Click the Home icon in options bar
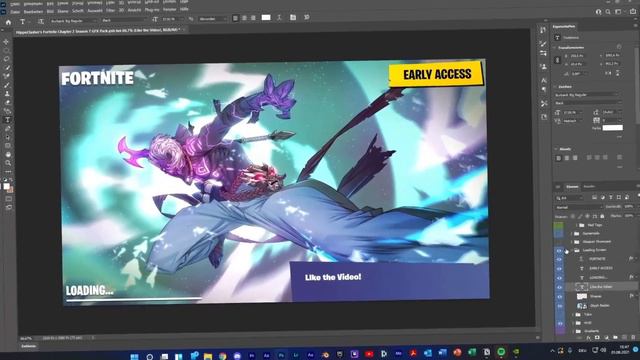Viewport: 640px width, 360px height. [8, 22]
